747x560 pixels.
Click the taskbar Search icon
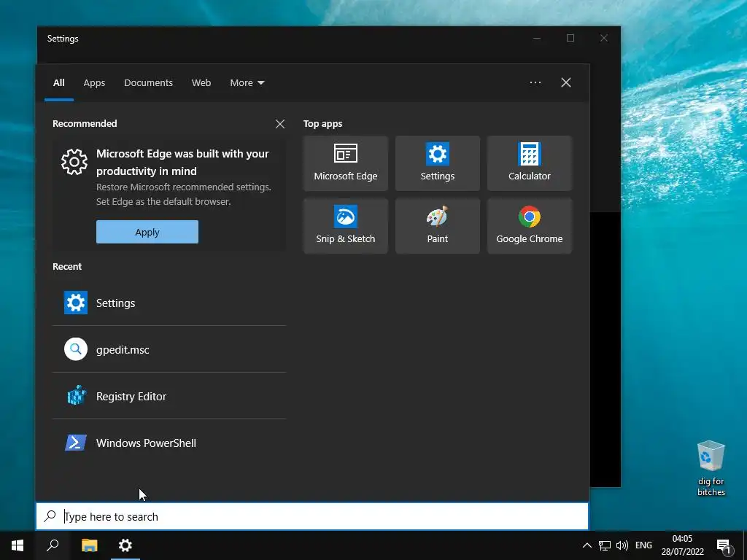click(53, 545)
